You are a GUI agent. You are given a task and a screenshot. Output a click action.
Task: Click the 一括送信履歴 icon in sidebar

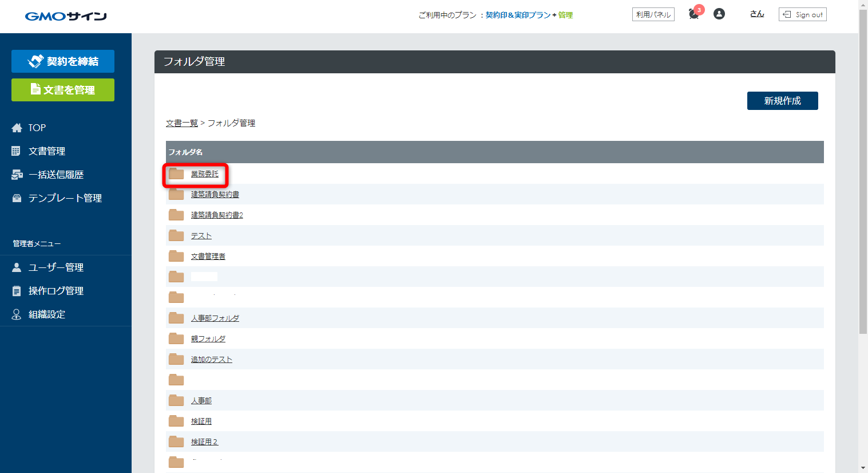[x=17, y=175]
